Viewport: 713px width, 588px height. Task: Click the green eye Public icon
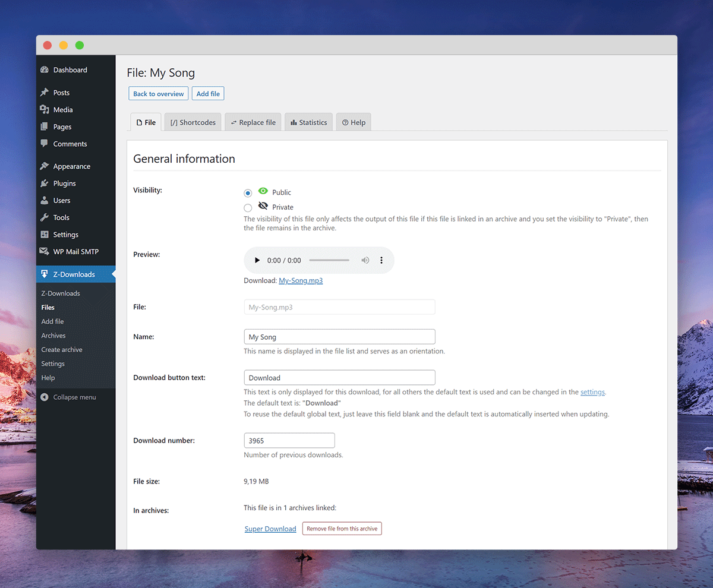(x=263, y=191)
